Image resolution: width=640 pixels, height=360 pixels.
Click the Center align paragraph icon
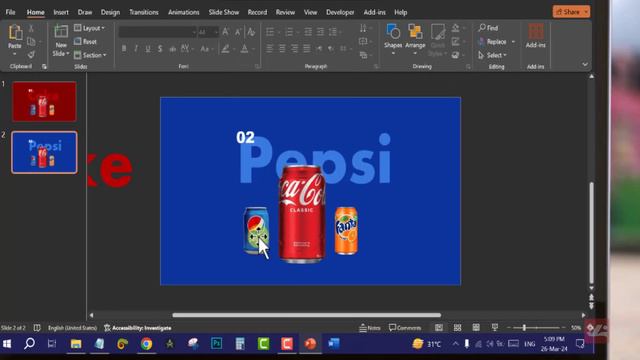point(282,49)
